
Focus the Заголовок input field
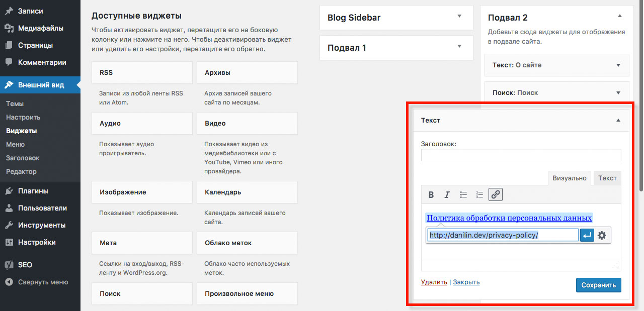[521, 155]
